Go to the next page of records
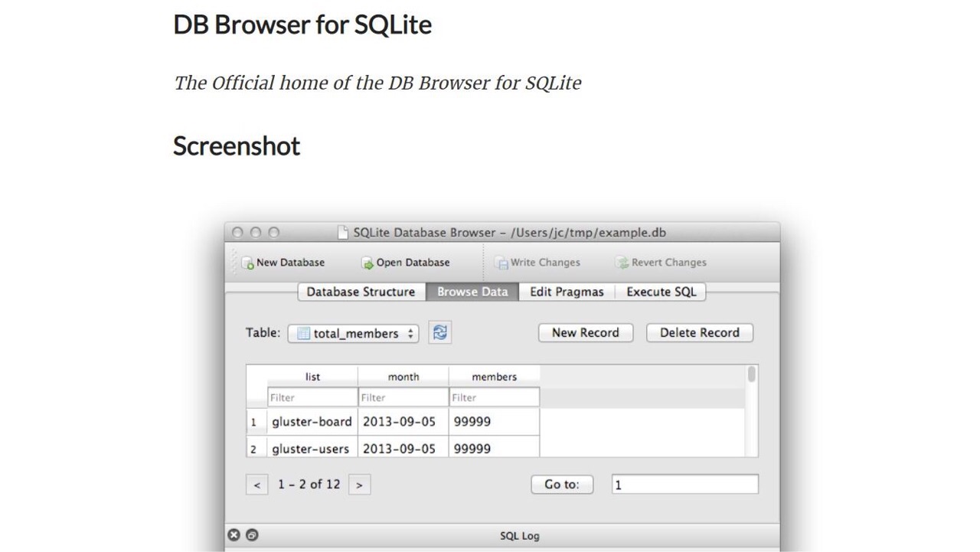Screen dimensions: 980x552 tap(360, 485)
